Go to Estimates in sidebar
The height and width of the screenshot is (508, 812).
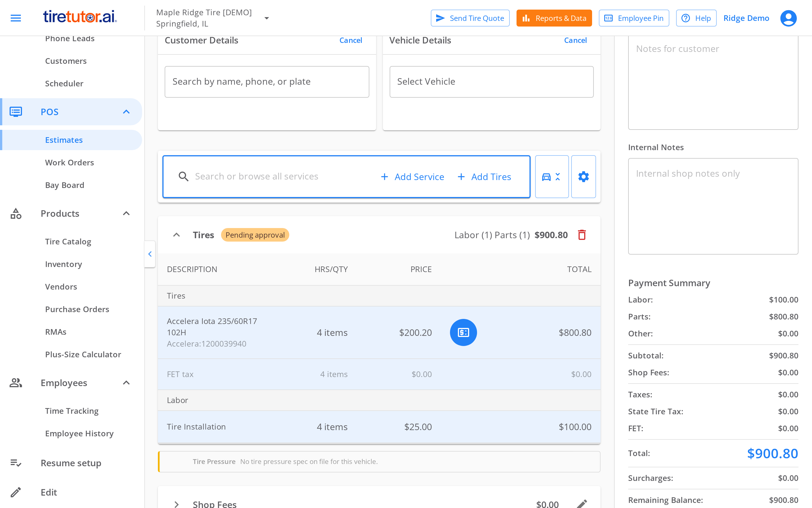click(x=64, y=140)
